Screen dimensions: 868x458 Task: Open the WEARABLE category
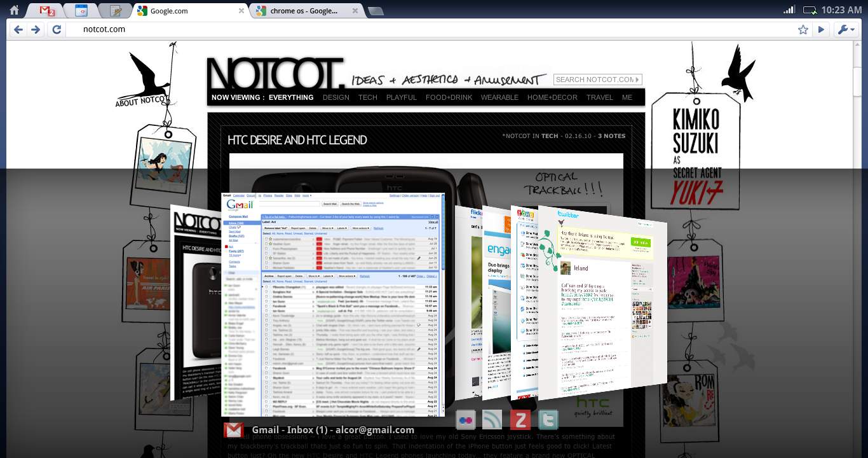coord(499,97)
